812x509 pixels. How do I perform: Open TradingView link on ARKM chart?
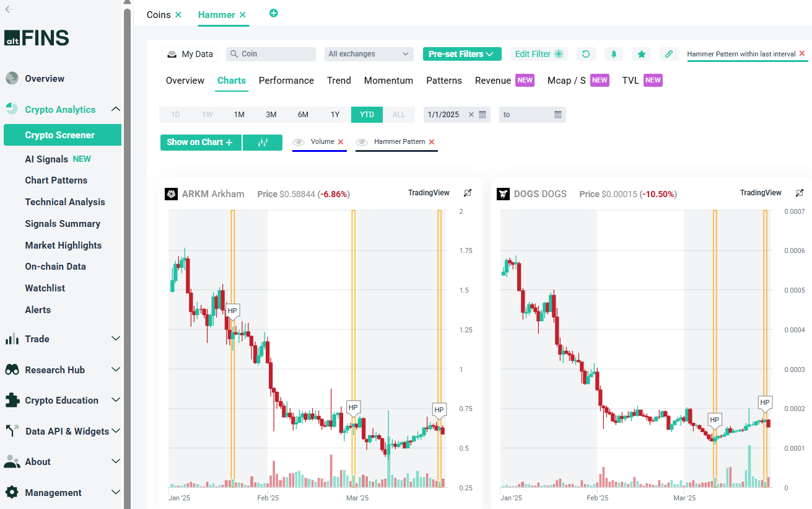[429, 193]
